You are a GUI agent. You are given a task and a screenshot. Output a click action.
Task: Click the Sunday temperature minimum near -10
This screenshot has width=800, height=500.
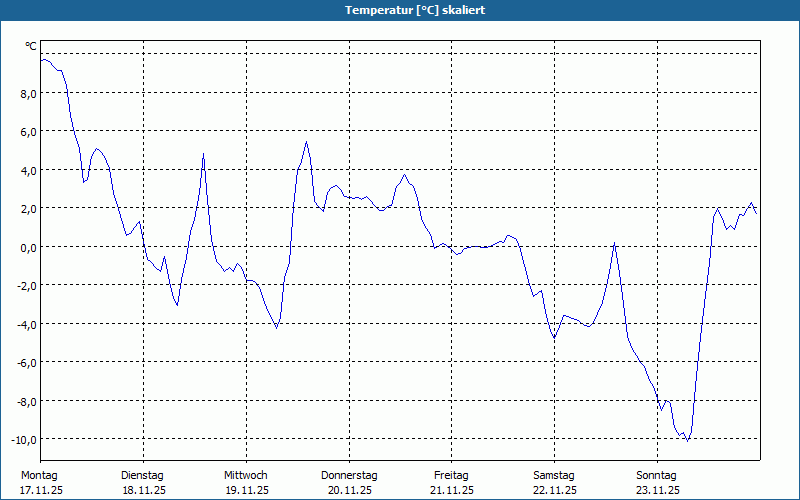coord(687,440)
